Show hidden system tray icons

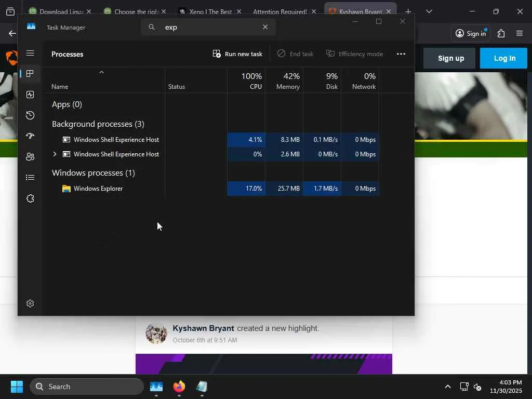pos(448,387)
